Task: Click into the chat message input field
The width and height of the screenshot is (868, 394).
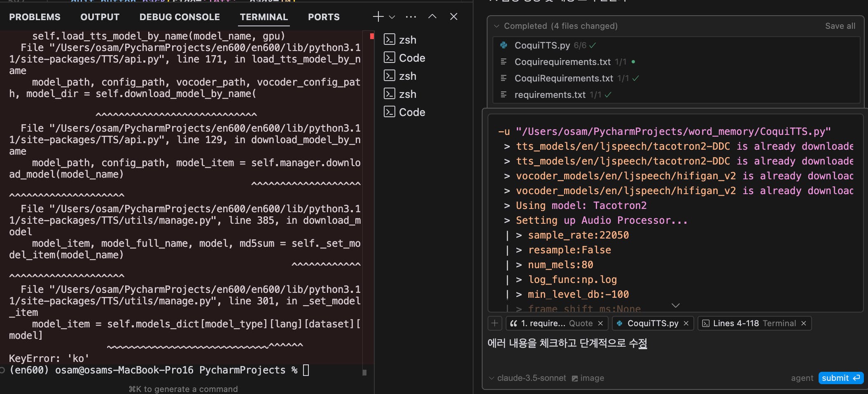Action: [x=675, y=350]
